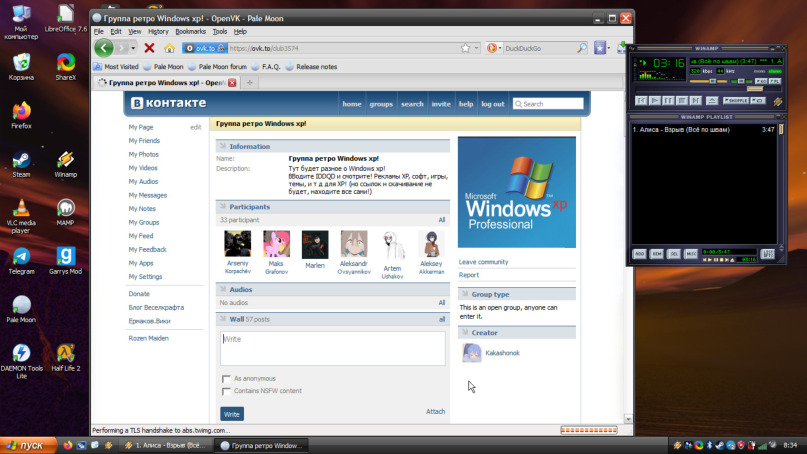The image size is (807, 454).
Task: Launch Telegram desktop icon
Action: 21,261
